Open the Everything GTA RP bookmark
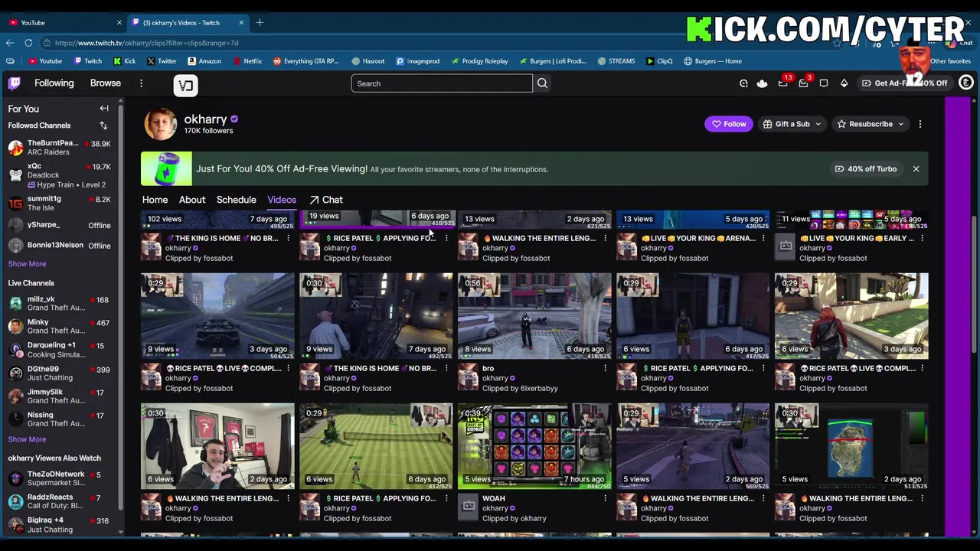 305,61
